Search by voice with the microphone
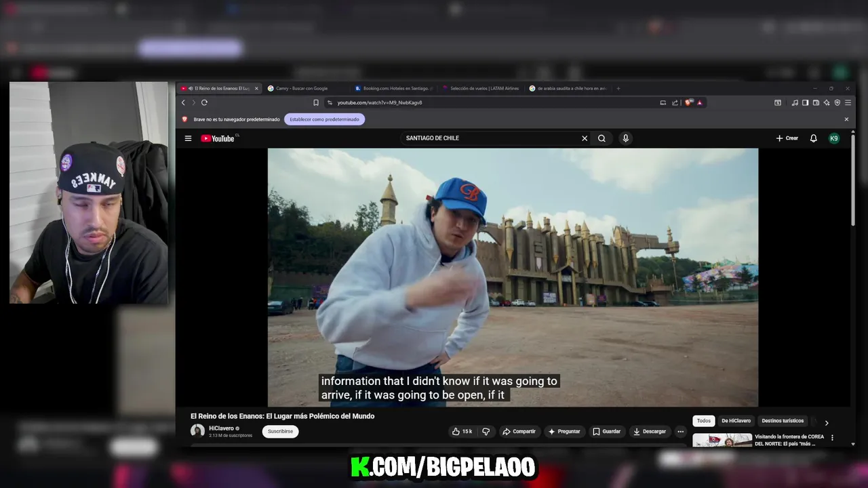Image resolution: width=868 pixels, height=488 pixels. [x=625, y=138]
